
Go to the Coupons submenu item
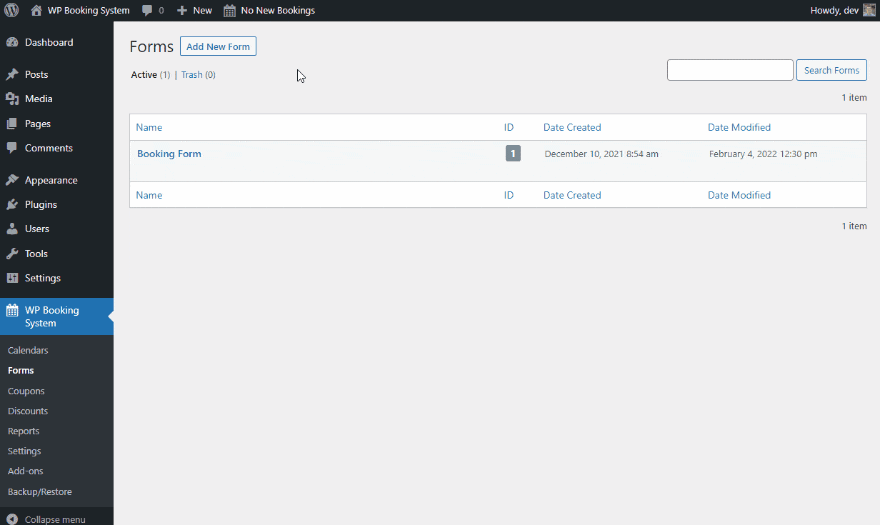[x=26, y=391]
